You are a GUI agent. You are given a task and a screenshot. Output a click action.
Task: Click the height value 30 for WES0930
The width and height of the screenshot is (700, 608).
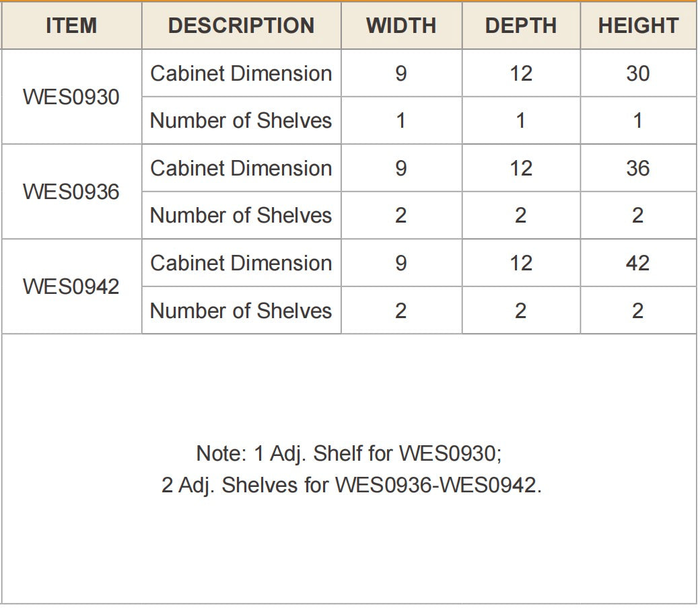(x=638, y=73)
